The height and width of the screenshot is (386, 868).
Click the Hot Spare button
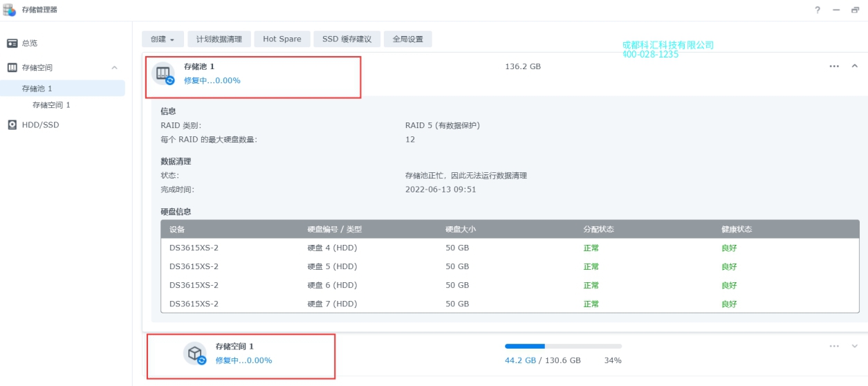(x=282, y=39)
